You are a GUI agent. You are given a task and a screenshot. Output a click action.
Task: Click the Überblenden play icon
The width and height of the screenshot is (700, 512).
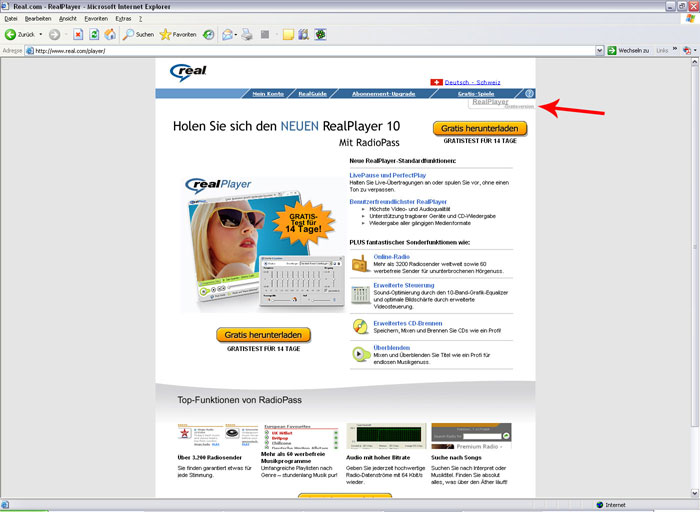coord(360,354)
